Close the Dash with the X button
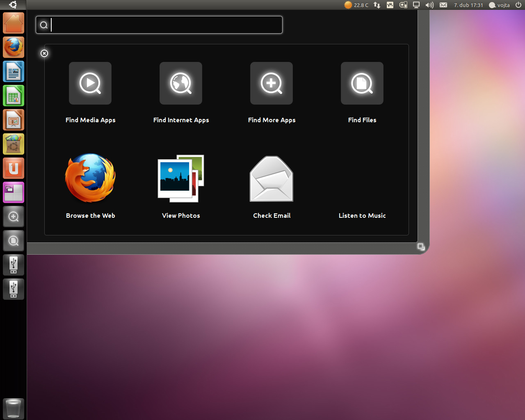The width and height of the screenshot is (525, 420). pyautogui.click(x=44, y=53)
